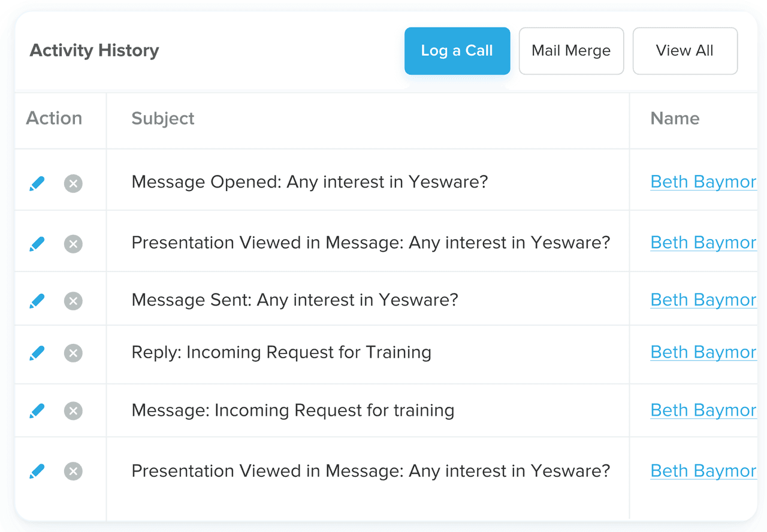The height and width of the screenshot is (532, 767).
Task: Edit the Message Sent activity row
Action: coord(37,301)
